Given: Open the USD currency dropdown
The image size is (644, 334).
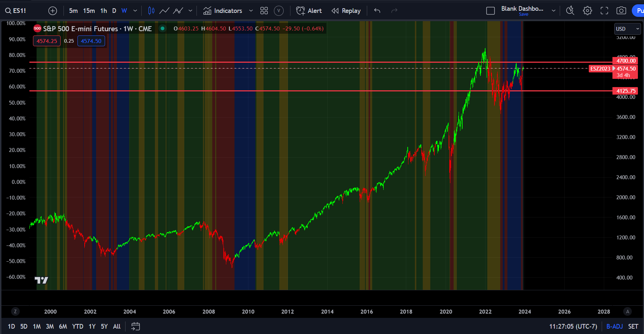Looking at the screenshot, I should pyautogui.click(x=627, y=29).
